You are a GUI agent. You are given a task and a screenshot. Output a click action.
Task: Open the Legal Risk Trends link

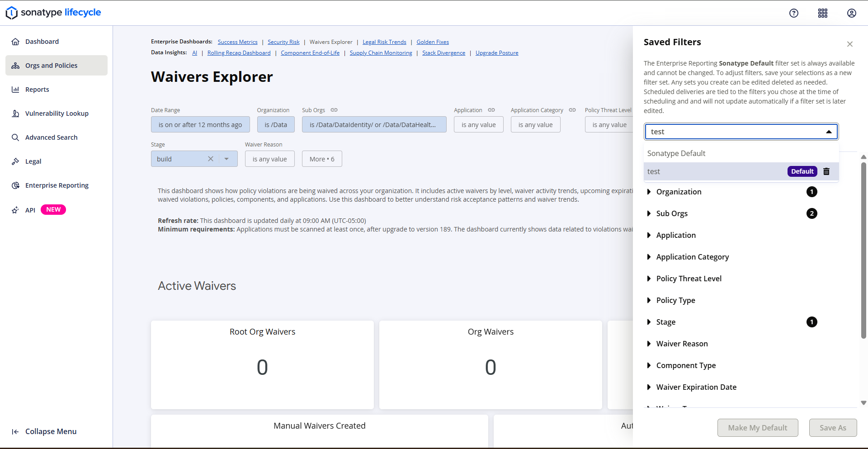click(x=384, y=42)
